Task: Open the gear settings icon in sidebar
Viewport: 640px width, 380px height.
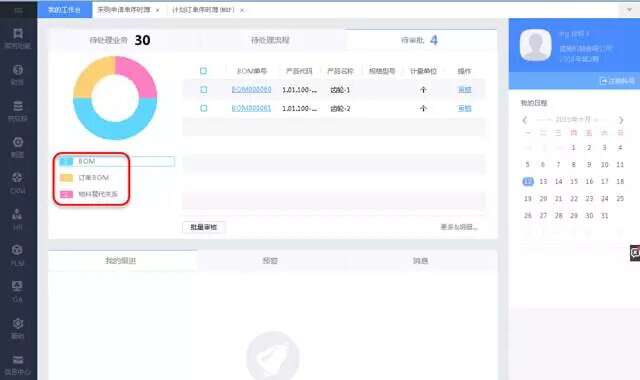Action: click(18, 323)
